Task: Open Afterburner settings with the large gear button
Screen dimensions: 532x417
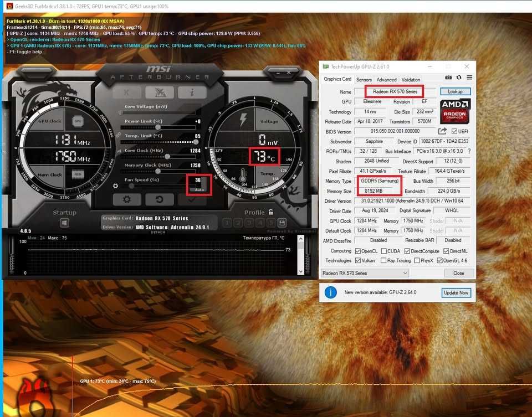Action: click(126, 199)
